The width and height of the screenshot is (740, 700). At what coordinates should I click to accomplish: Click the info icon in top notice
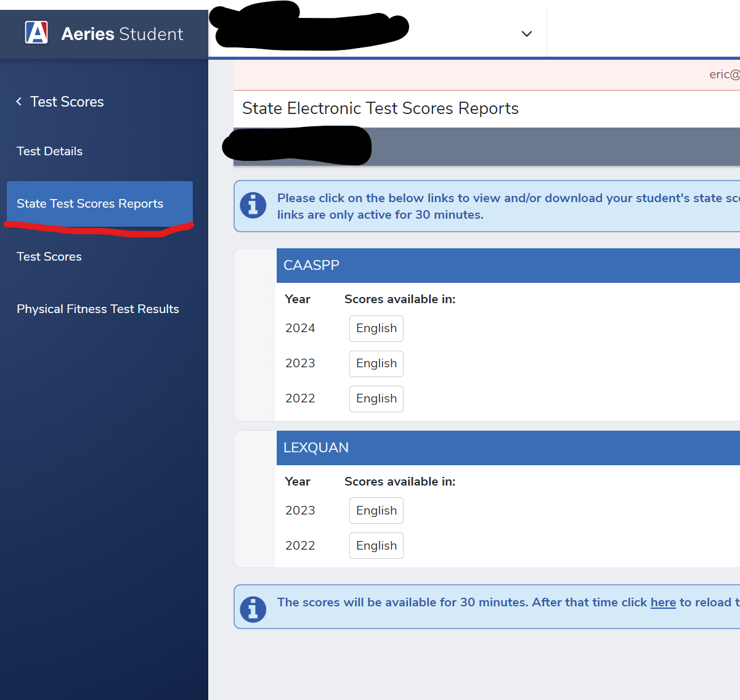tap(253, 205)
